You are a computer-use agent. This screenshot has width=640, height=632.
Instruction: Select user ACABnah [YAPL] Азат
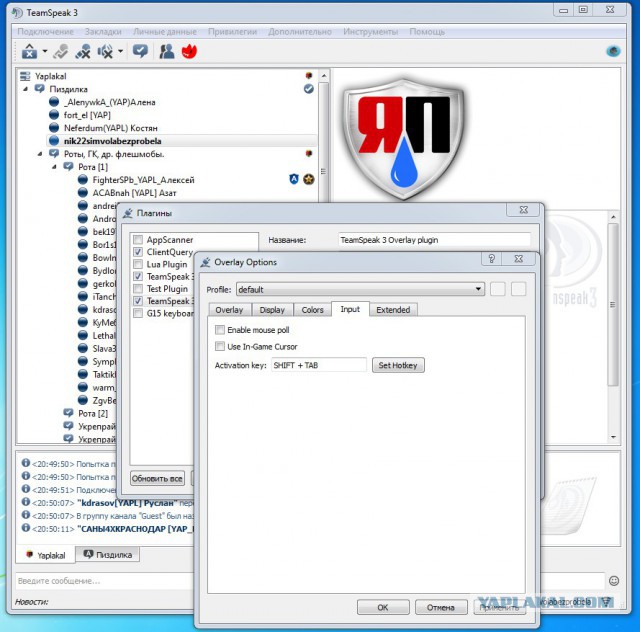point(134,193)
